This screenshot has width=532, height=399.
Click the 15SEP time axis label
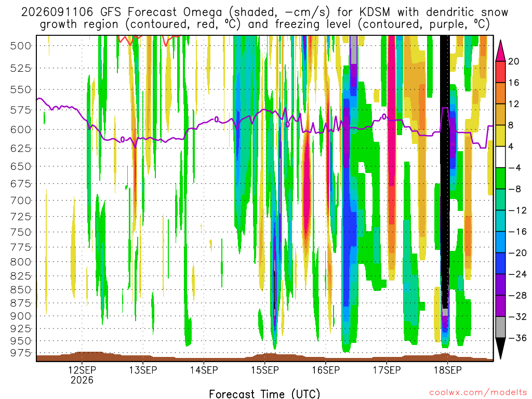click(264, 370)
